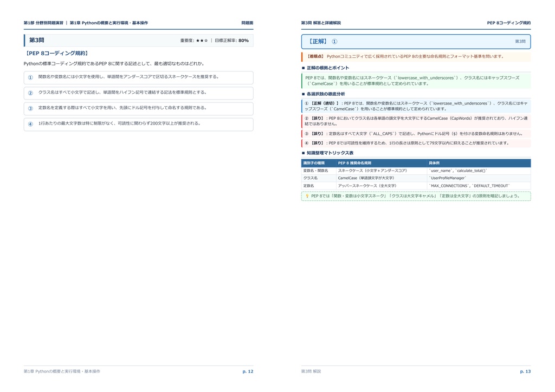Click the lightbulb icon in the tip box

pos(307,196)
